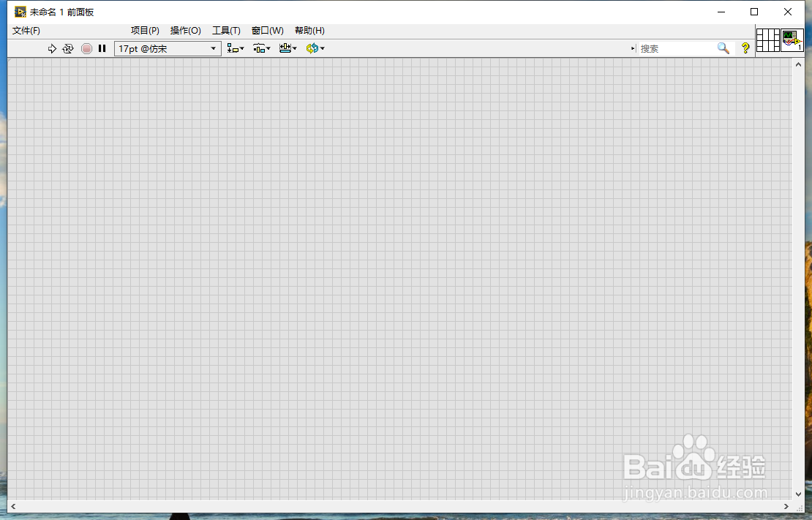Click the connector pane grid icon
The height and width of the screenshot is (520, 812).
click(x=767, y=40)
